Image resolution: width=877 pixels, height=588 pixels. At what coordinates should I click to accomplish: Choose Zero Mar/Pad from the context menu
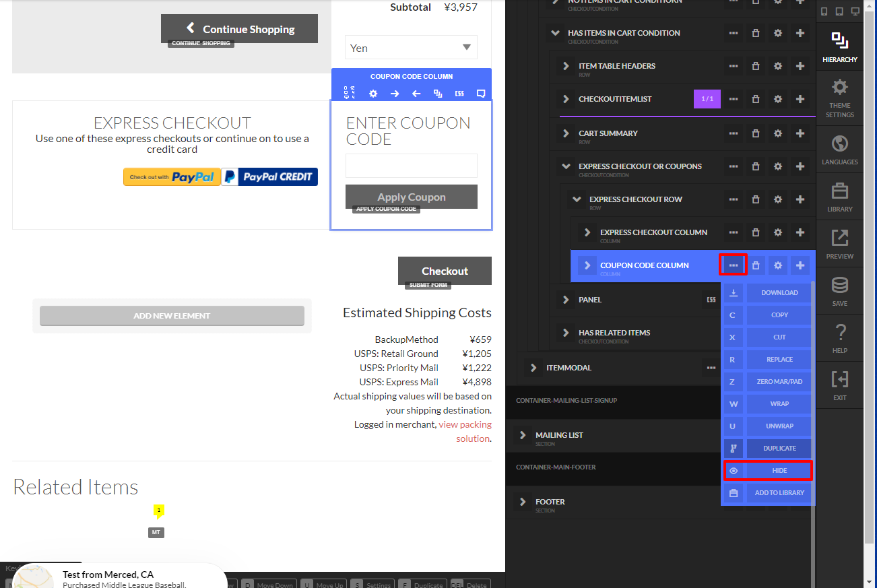tap(768, 382)
